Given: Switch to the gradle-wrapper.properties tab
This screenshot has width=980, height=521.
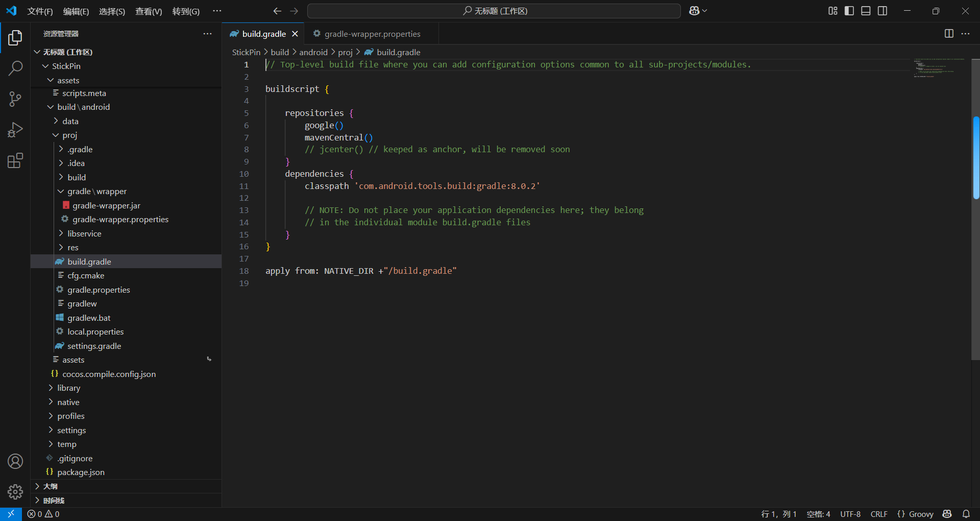Looking at the screenshot, I should tap(372, 34).
